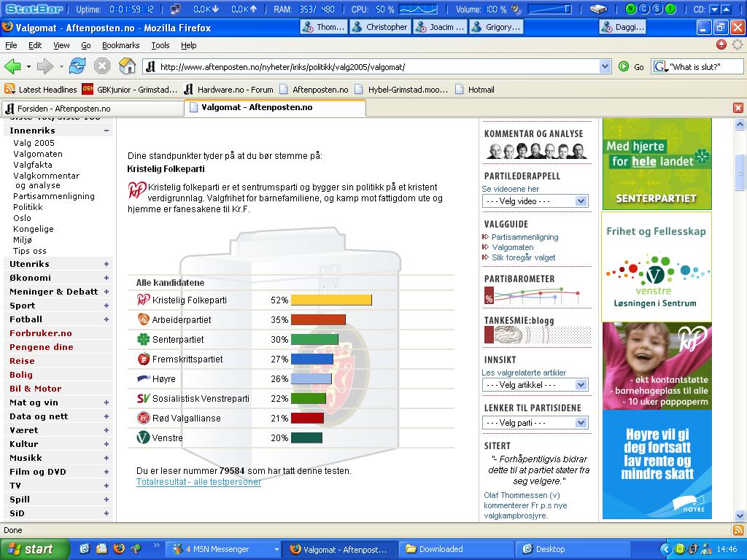747x560 pixels.
Task: Click the Høyre party logo
Action: tap(144, 378)
